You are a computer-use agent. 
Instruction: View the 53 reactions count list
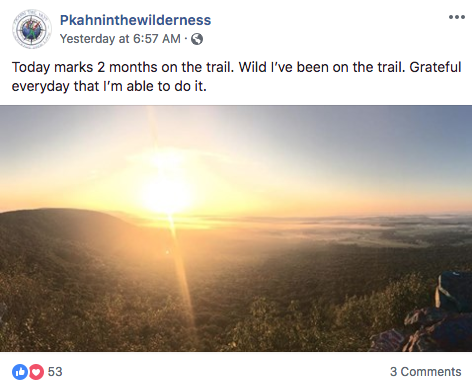(55, 372)
